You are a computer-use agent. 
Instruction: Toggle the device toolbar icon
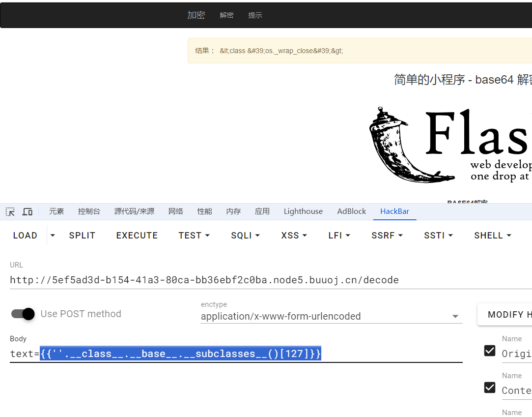28,211
